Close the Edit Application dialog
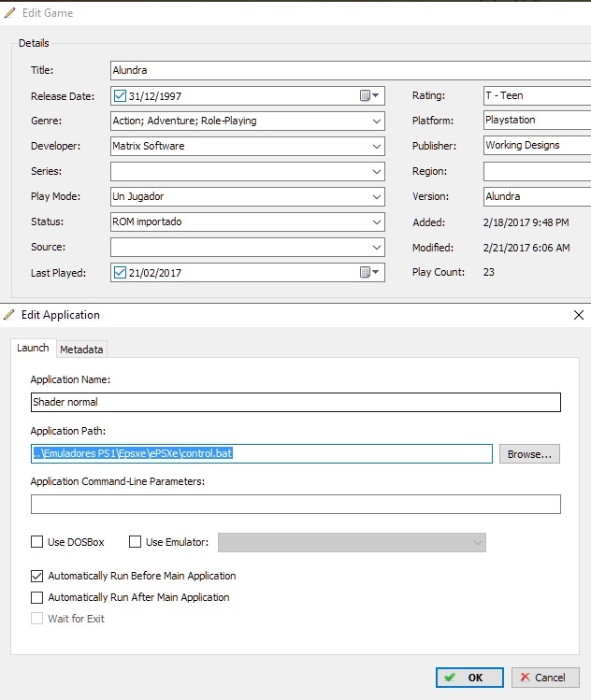The height and width of the screenshot is (700, 591). pos(578,315)
